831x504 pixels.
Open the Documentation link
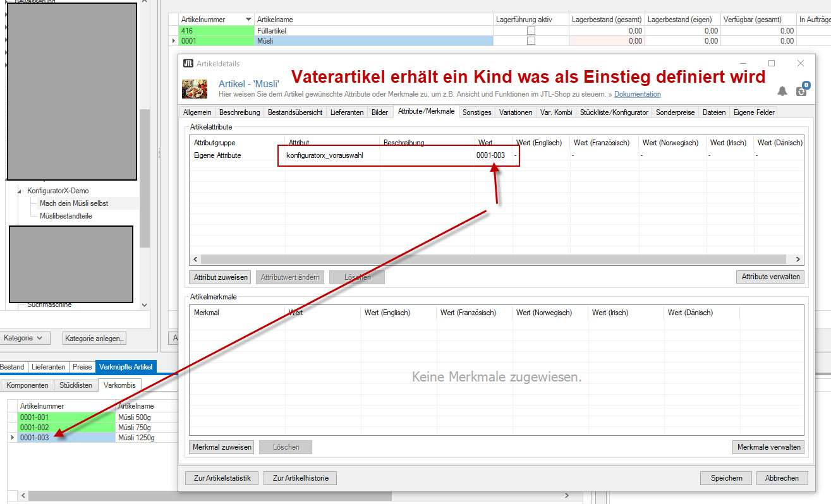click(637, 94)
